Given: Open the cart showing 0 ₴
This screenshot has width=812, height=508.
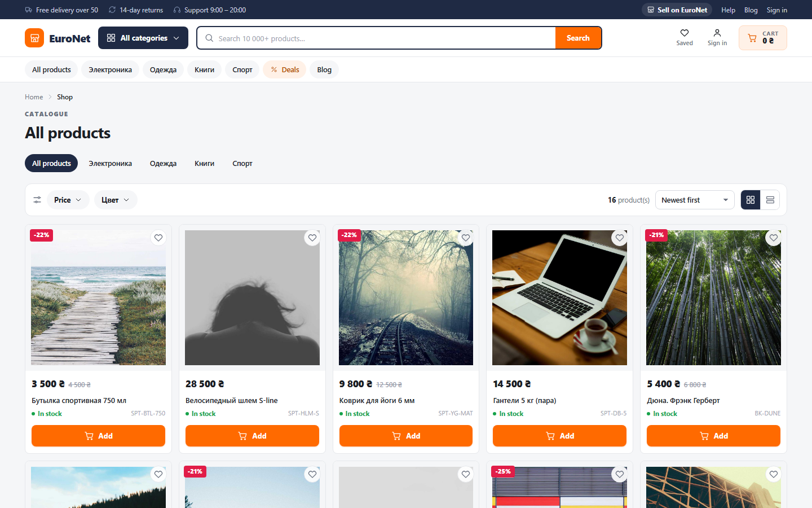Looking at the screenshot, I should [763, 38].
